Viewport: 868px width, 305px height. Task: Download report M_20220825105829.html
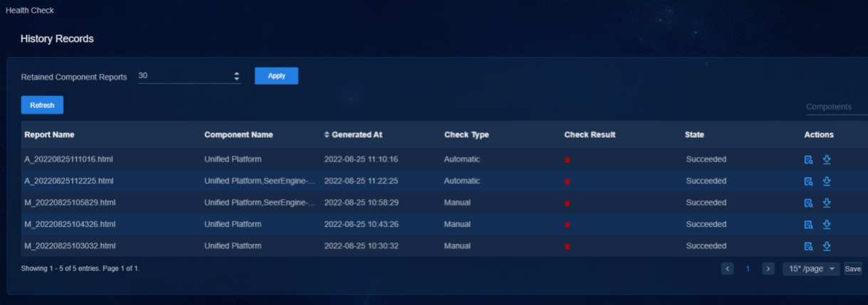[x=827, y=203]
